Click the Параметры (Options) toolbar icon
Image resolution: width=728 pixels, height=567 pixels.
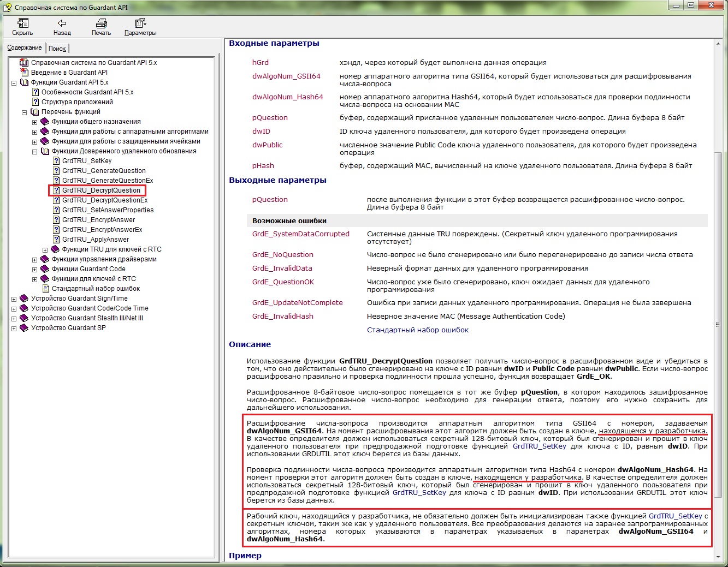[140, 23]
